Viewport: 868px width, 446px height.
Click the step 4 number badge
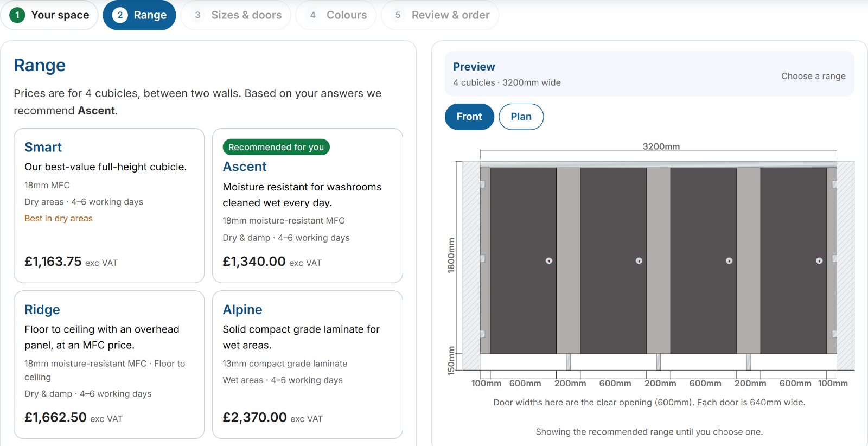[312, 15]
